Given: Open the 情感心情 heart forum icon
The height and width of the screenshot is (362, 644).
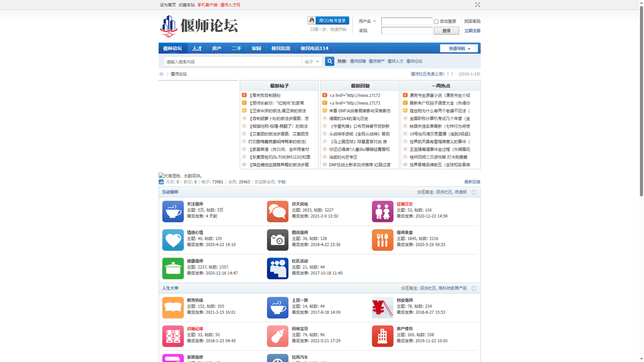Looking at the screenshot, I should (173, 240).
